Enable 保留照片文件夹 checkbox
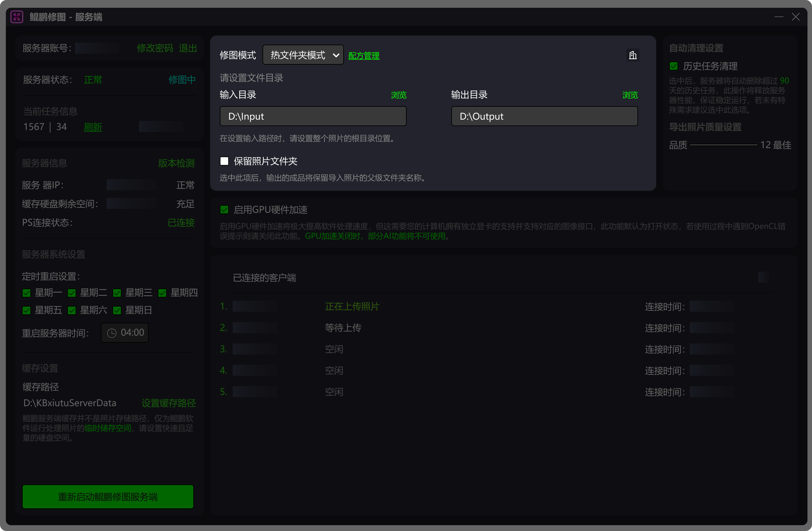This screenshot has width=812, height=531. (224, 161)
